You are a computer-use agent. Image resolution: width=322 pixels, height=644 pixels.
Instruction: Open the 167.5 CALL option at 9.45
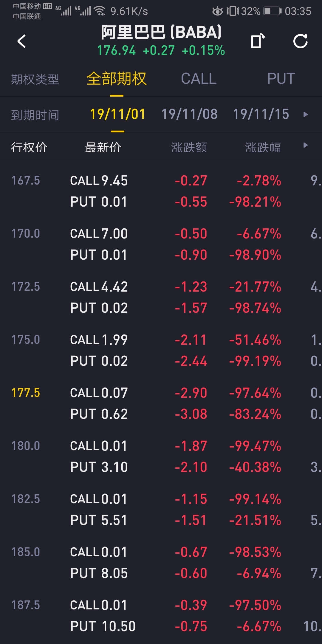(x=99, y=181)
